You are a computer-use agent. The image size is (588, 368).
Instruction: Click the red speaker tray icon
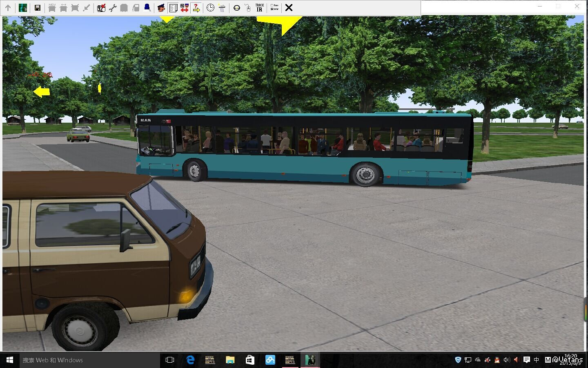[x=516, y=360]
